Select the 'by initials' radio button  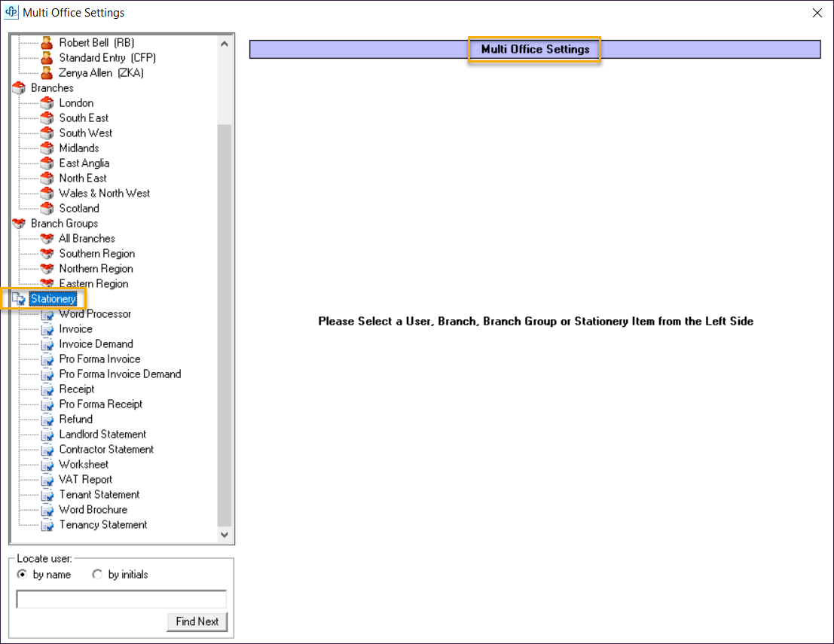click(96, 575)
